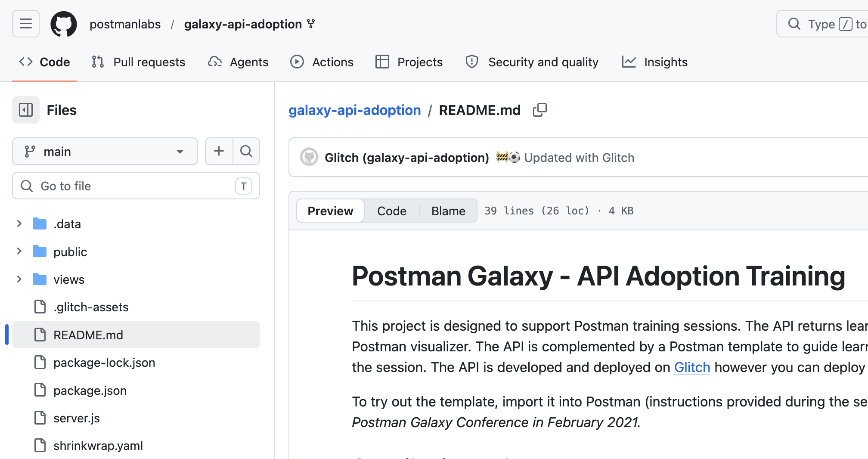Click the folder icon beside views

click(40, 279)
